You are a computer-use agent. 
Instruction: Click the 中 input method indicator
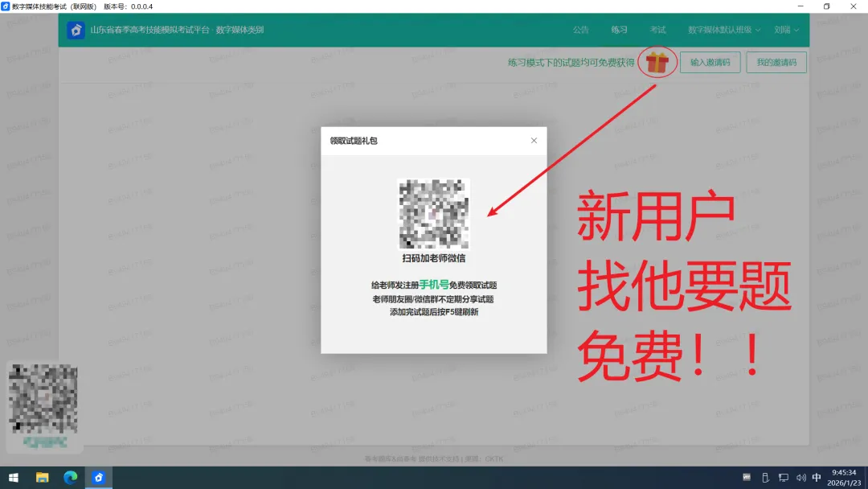(817, 478)
